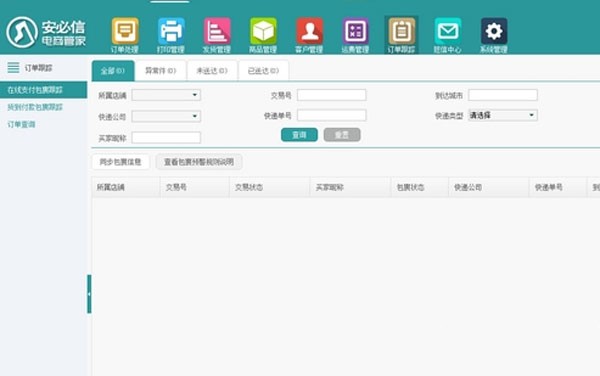The image size is (600, 376).
Task: Click the 交易状态 column header
Action: (269, 187)
